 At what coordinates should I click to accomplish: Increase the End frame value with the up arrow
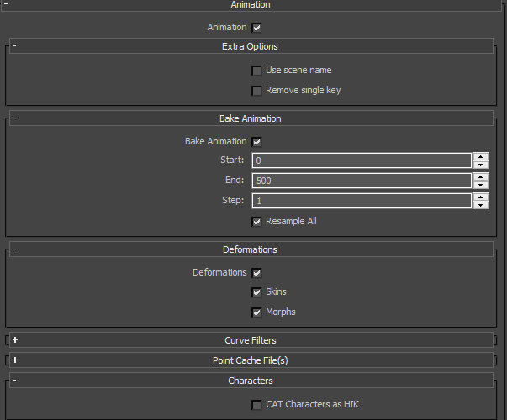(x=480, y=176)
